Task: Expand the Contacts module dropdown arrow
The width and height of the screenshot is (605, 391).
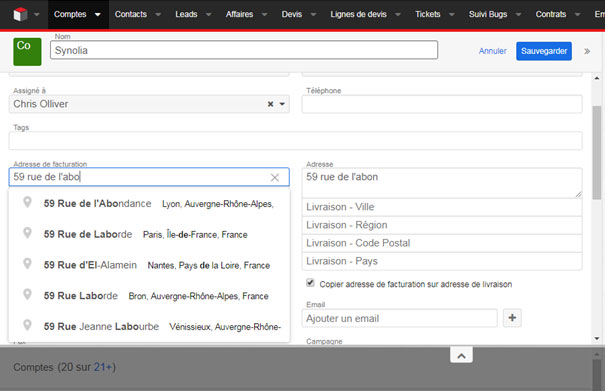Action: (158, 15)
